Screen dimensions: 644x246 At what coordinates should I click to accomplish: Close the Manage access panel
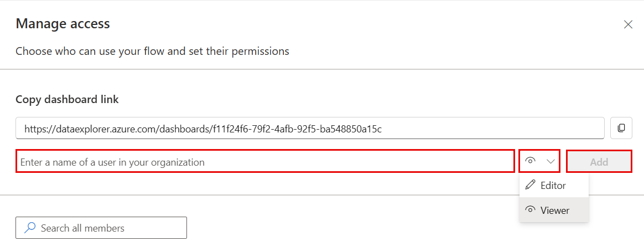click(628, 24)
